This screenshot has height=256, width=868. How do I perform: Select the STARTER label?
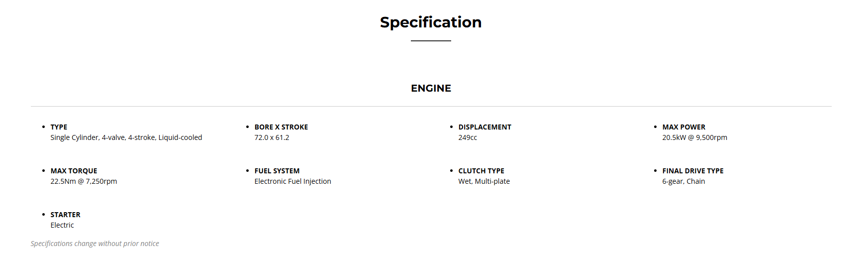[x=65, y=215]
